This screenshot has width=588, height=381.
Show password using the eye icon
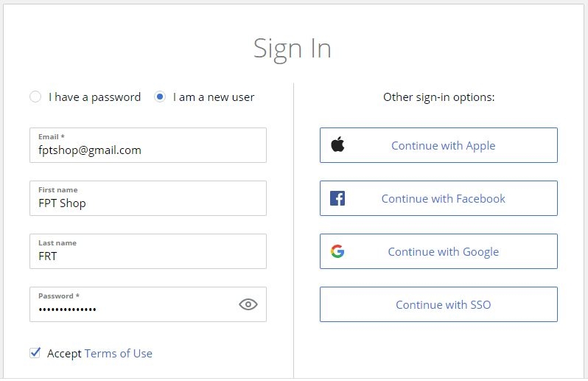248,304
